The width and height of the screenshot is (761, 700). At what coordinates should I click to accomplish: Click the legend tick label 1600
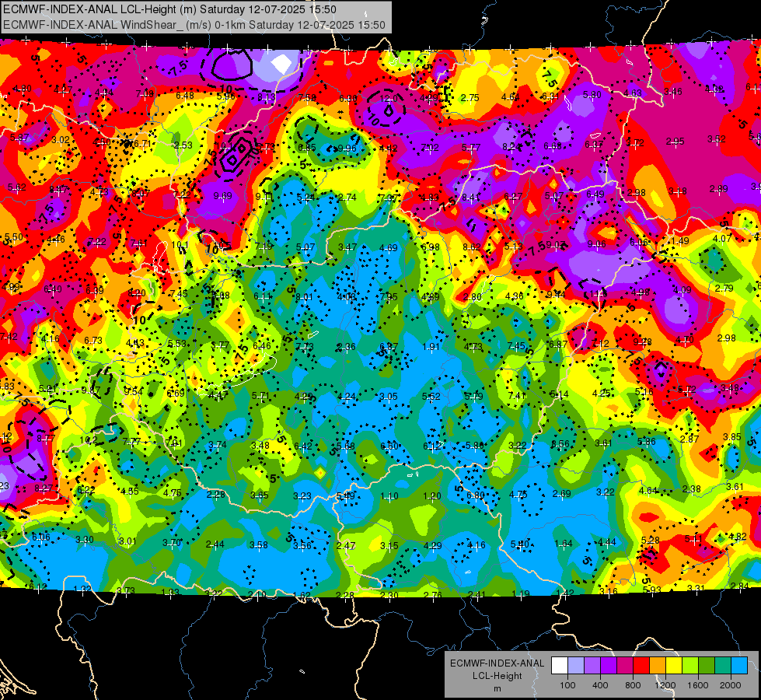pyautogui.click(x=698, y=685)
